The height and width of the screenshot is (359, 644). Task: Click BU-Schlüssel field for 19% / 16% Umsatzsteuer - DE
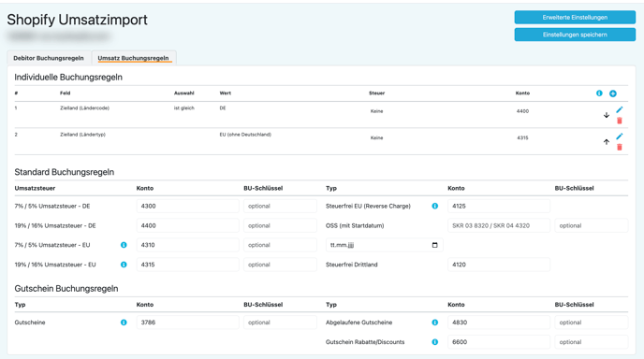pos(280,225)
